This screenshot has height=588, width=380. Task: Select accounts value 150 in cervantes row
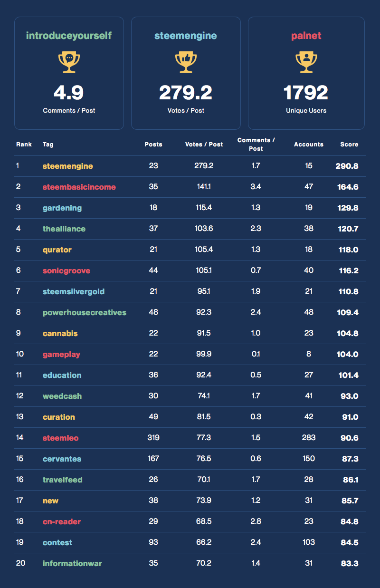(x=309, y=459)
